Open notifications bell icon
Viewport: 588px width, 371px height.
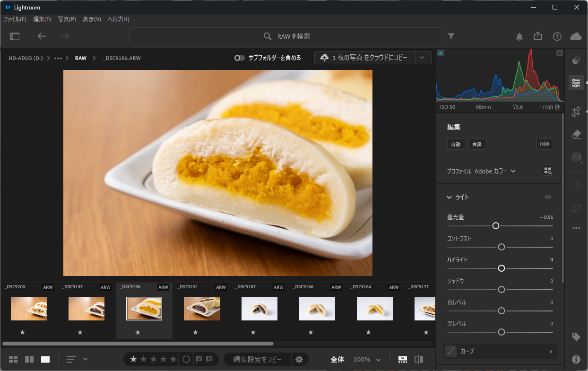click(x=519, y=36)
